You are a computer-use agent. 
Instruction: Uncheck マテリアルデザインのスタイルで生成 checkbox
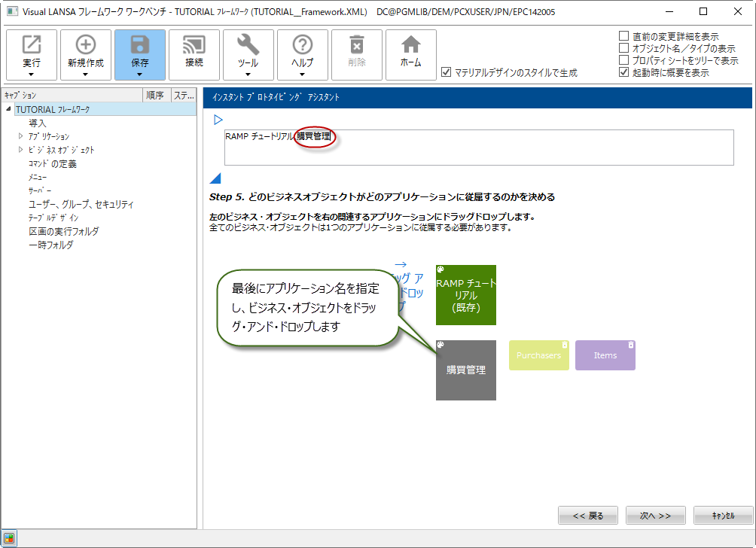pyautogui.click(x=446, y=72)
